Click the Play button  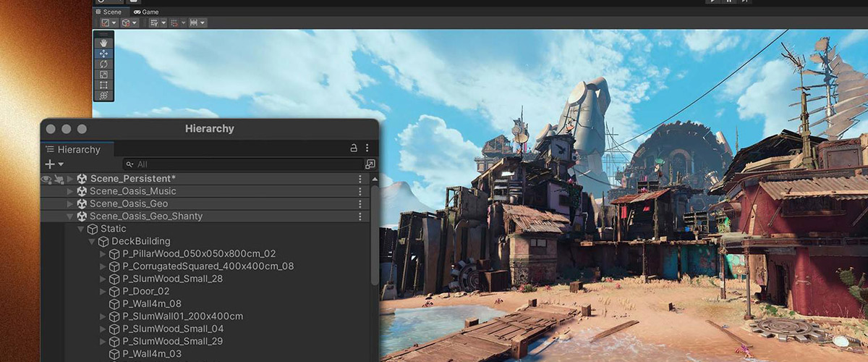click(x=712, y=1)
